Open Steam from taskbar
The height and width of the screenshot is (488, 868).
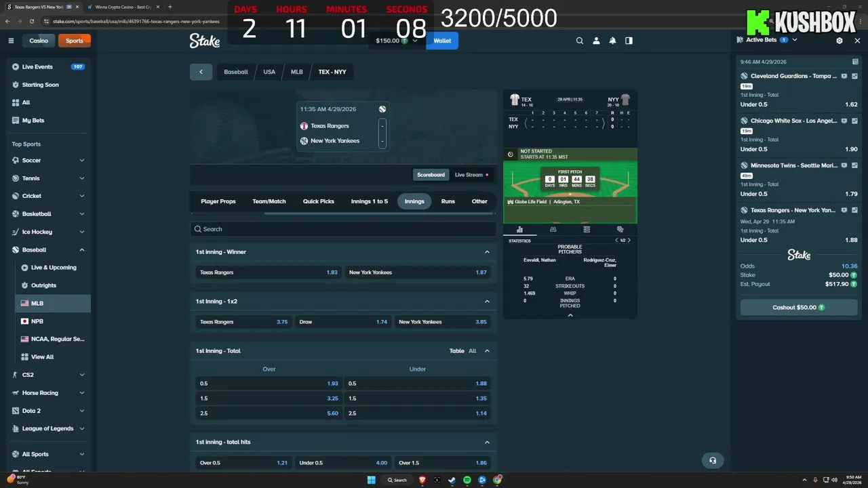[452, 480]
